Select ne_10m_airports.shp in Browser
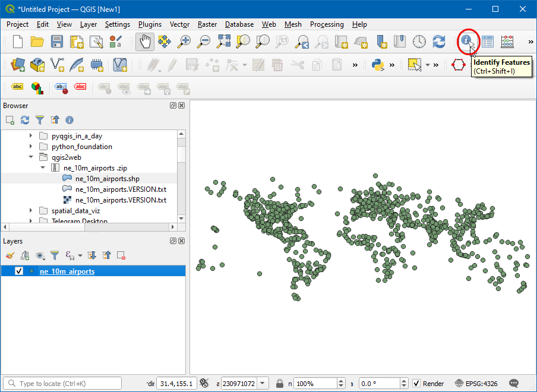Image resolution: width=537 pixels, height=392 pixels. pyautogui.click(x=107, y=179)
